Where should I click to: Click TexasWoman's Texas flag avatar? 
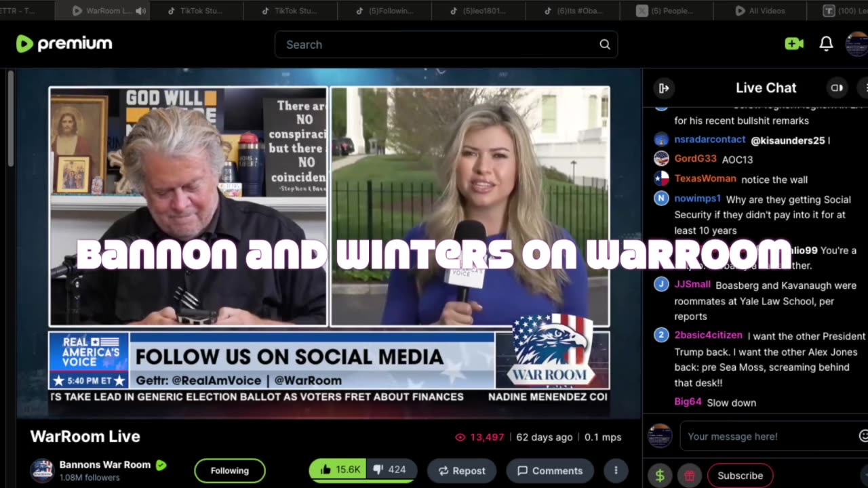point(661,178)
